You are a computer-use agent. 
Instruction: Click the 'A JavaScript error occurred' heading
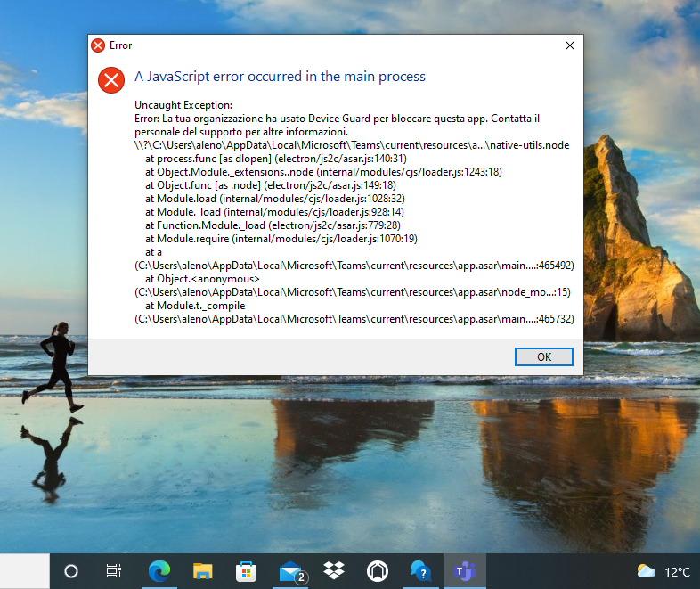click(x=280, y=77)
